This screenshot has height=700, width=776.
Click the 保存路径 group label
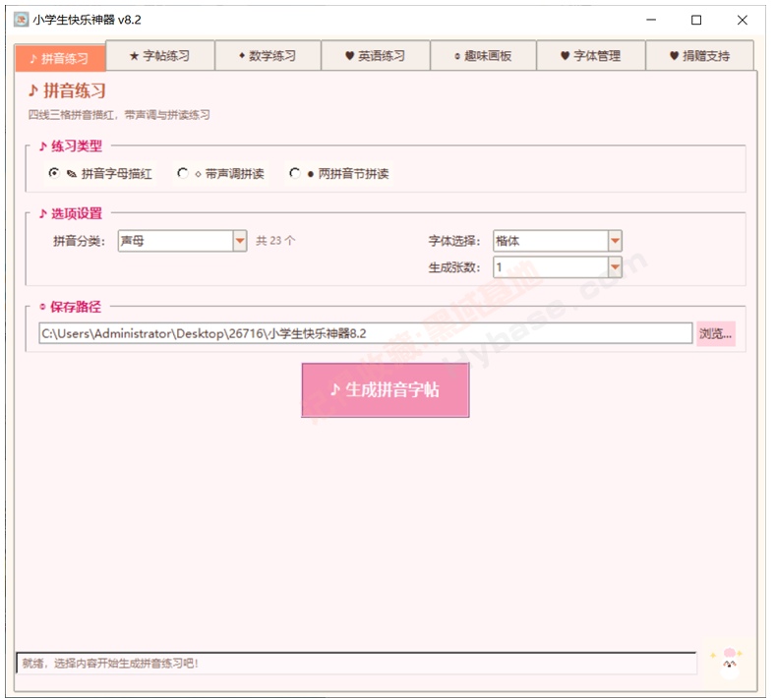(70, 307)
